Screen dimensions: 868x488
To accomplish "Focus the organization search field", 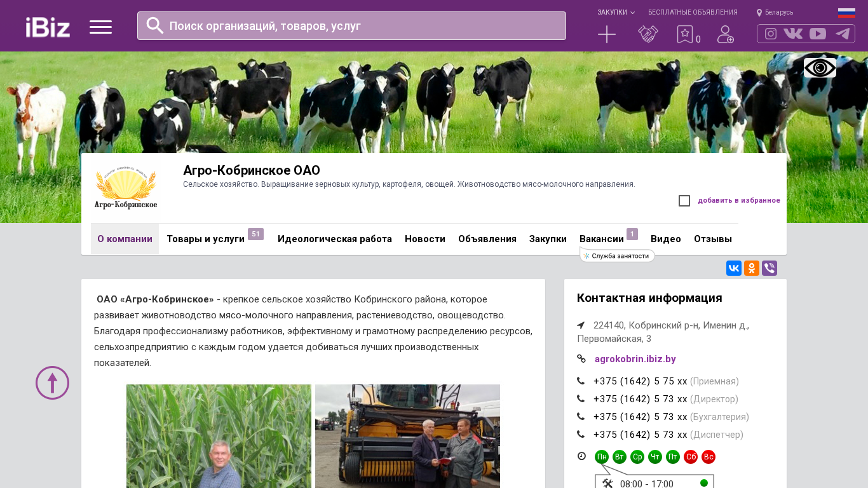I will click(x=351, y=25).
